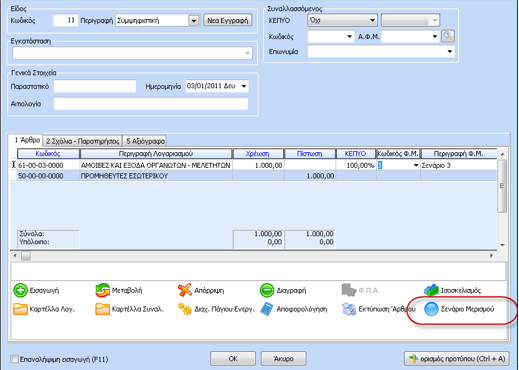The width and height of the screenshot is (519, 370).
Task: Click the Είδος Κωδικός field showing 11
Action: point(65,20)
